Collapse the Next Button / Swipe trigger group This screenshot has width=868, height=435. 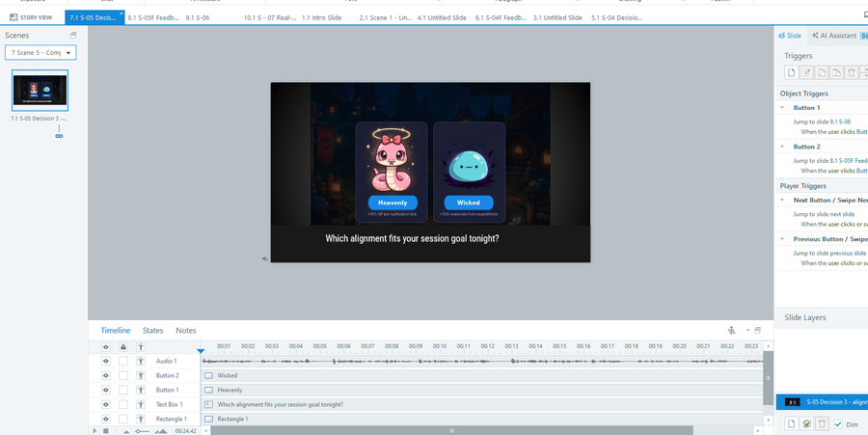pos(782,200)
